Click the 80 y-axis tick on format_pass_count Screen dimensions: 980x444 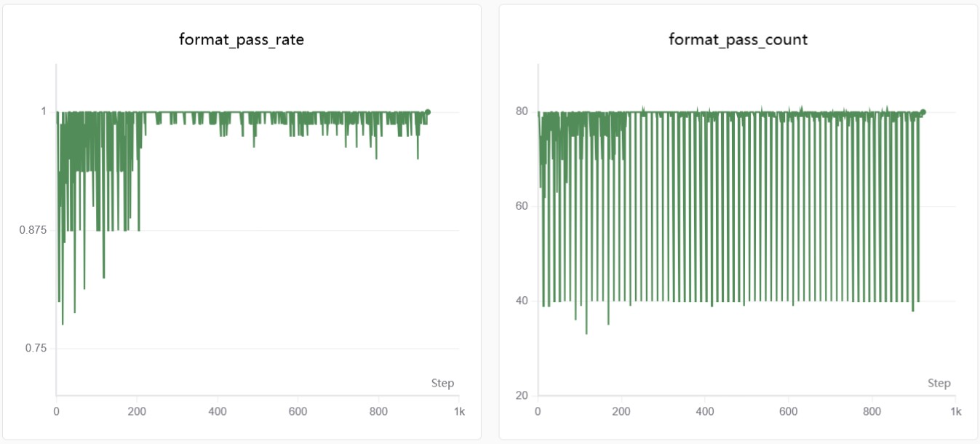pos(522,111)
